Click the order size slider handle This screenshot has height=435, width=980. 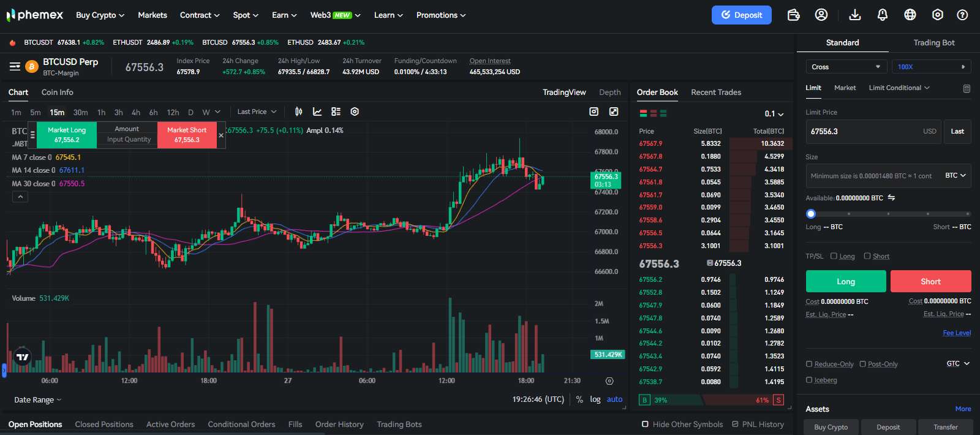[x=811, y=214]
